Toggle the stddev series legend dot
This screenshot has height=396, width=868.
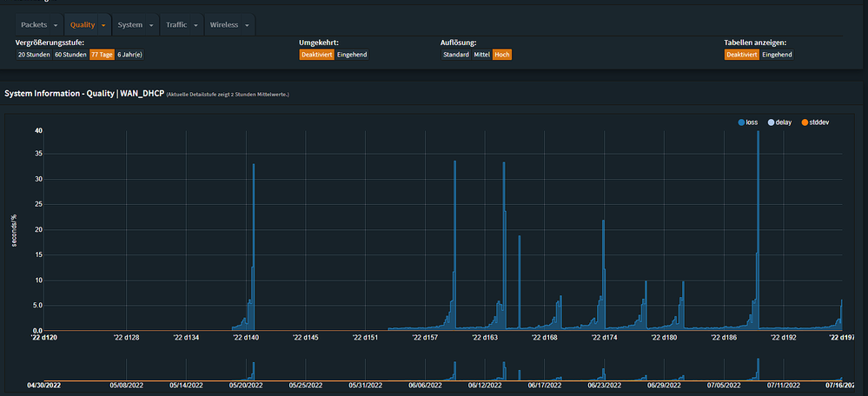(x=805, y=122)
